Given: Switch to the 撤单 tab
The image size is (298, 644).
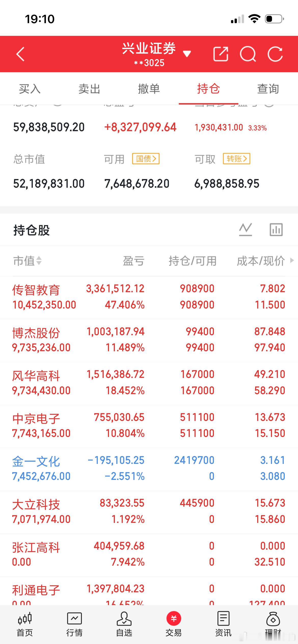Looking at the screenshot, I should point(149,89).
